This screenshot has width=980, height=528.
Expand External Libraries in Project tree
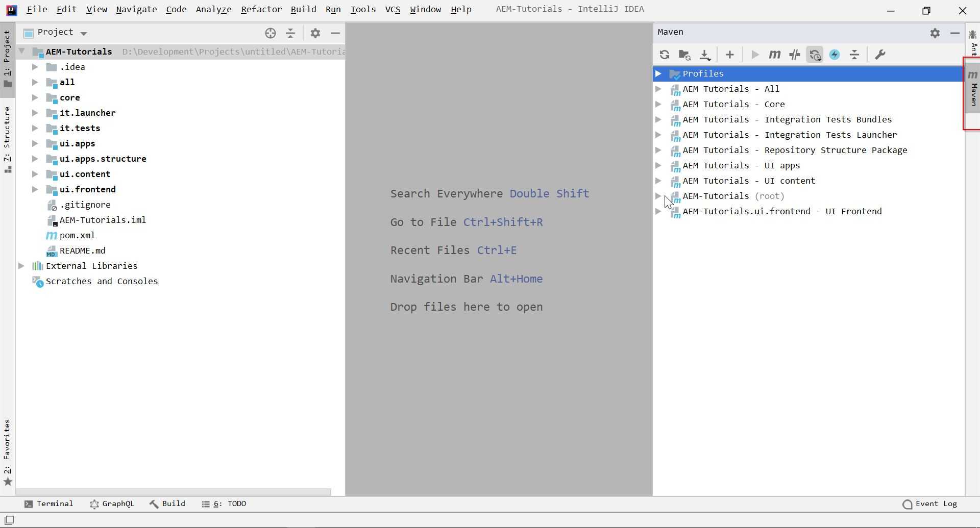(x=21, y=266)
